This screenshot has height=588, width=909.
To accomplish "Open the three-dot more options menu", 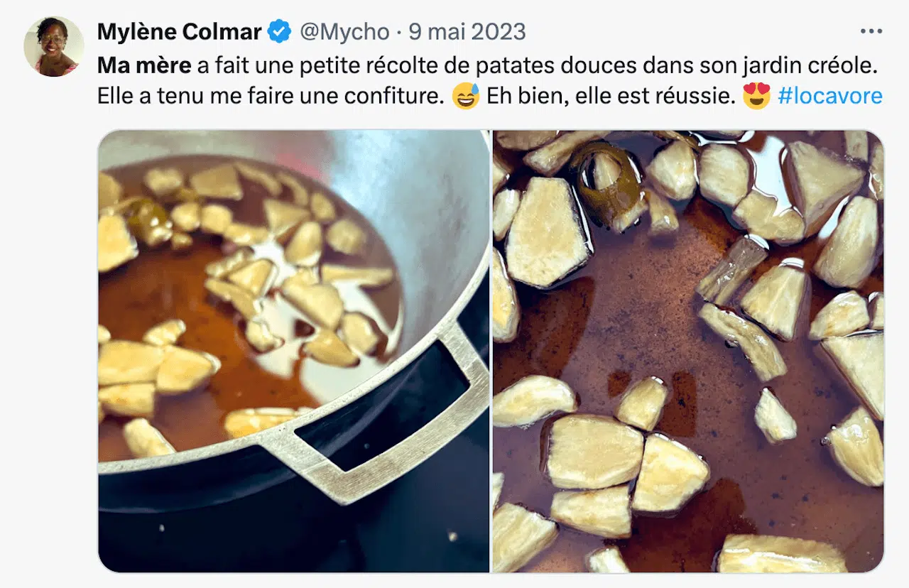I will coord(871,32).
